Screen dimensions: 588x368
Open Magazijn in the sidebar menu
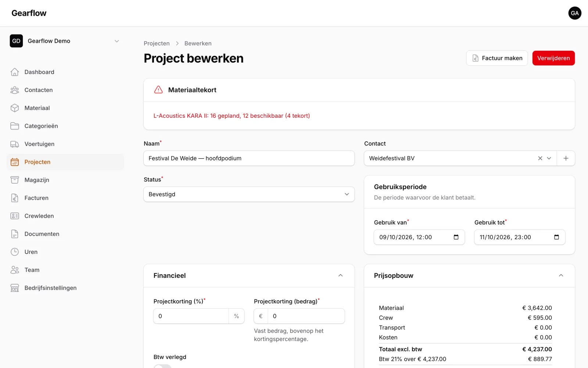click(x=65, y=180)
